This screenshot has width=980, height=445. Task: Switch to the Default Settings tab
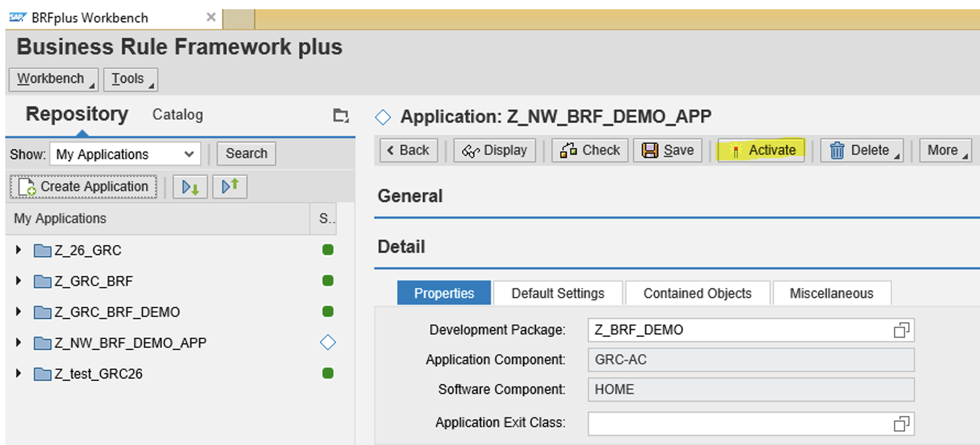[x=558, y=293]
